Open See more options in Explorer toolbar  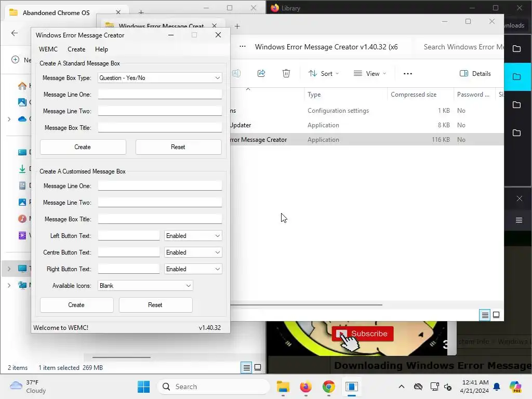tap(407, 74)
